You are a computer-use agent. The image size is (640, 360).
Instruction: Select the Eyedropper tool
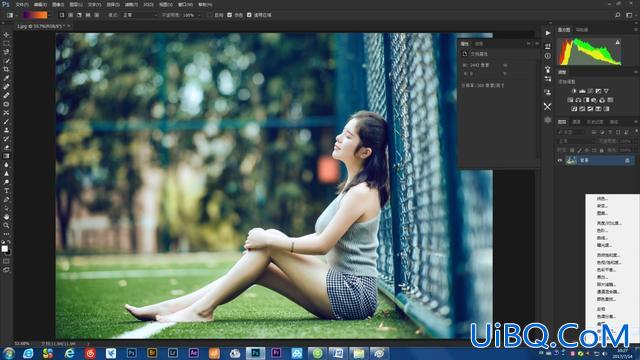(6, 78)
